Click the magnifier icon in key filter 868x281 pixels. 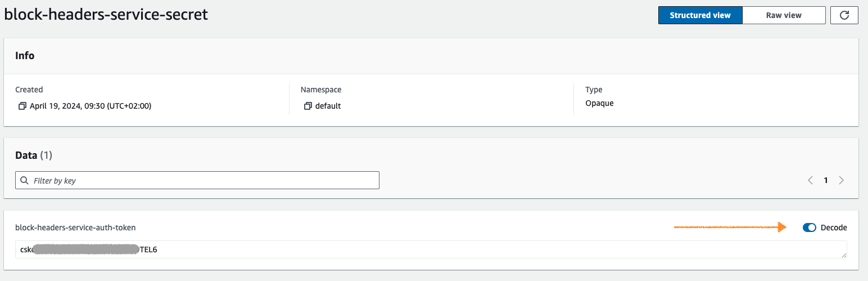pyautogui.click(x=24, y=181)
